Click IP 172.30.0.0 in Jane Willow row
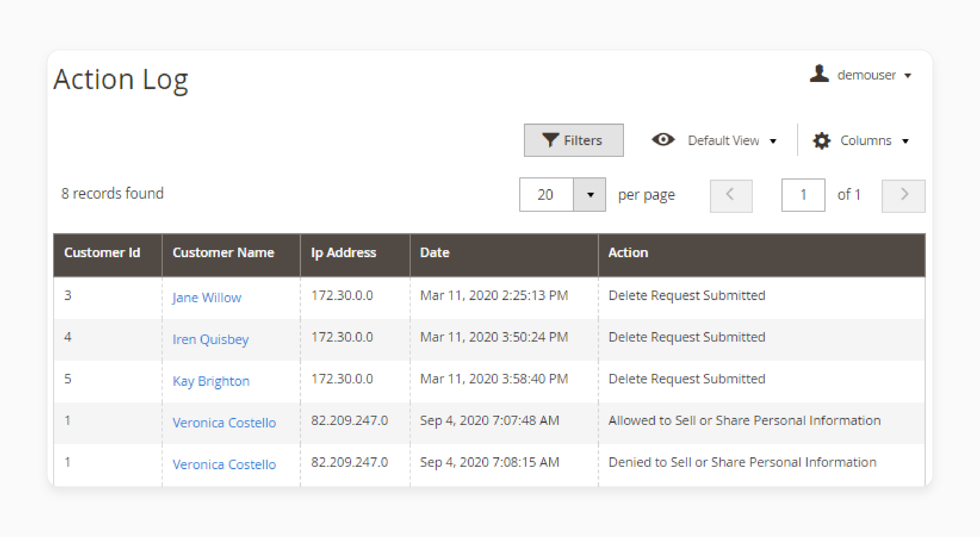The height and width of the screenshot is (537, 980). point(342,295)
